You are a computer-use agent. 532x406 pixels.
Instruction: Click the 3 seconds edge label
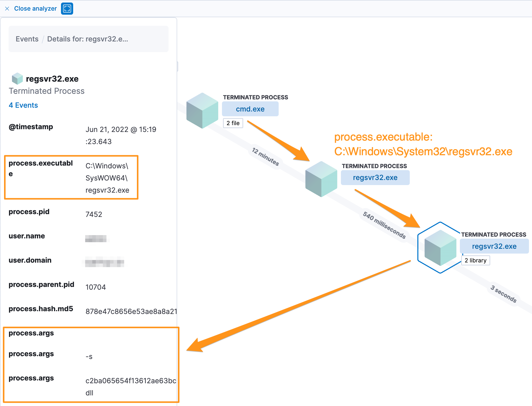click(503, 294)
